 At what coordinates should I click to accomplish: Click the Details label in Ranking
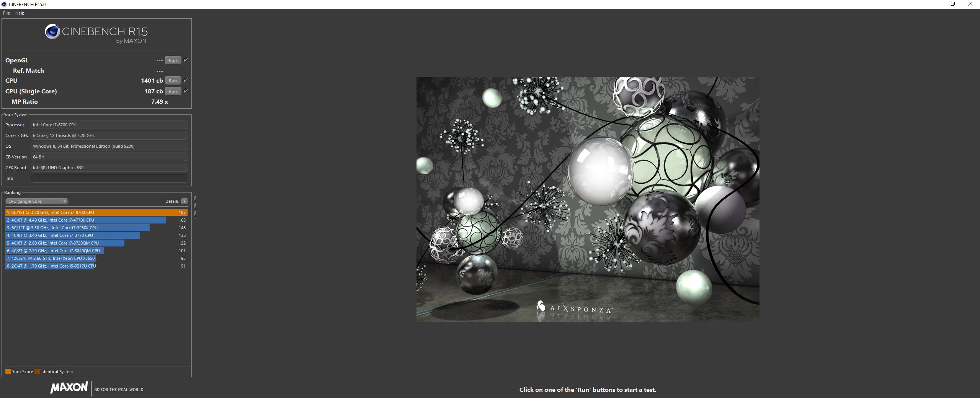[x=172, y=201]
